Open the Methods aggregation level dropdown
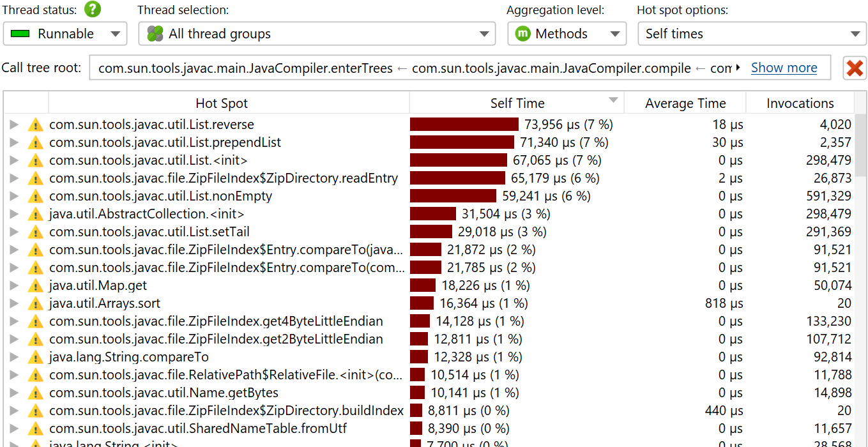The image size is (868, 447). click(x=567, y=34)
